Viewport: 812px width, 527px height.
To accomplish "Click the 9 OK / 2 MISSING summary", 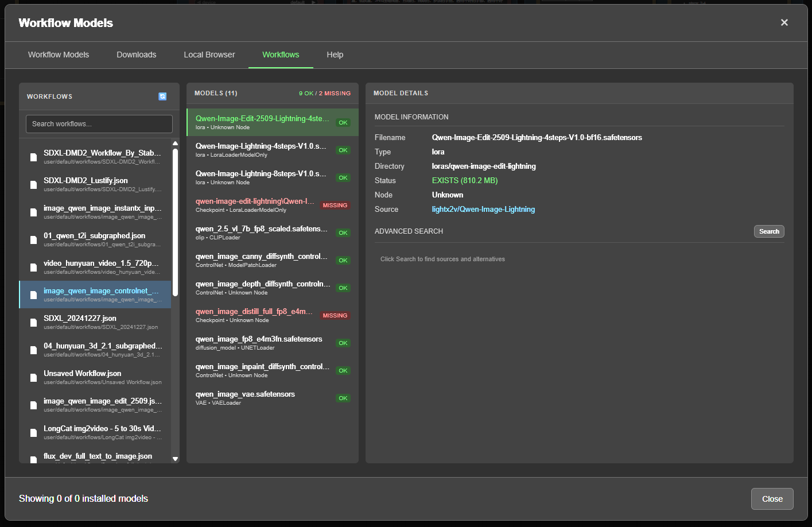I will (x=325, y=93).
